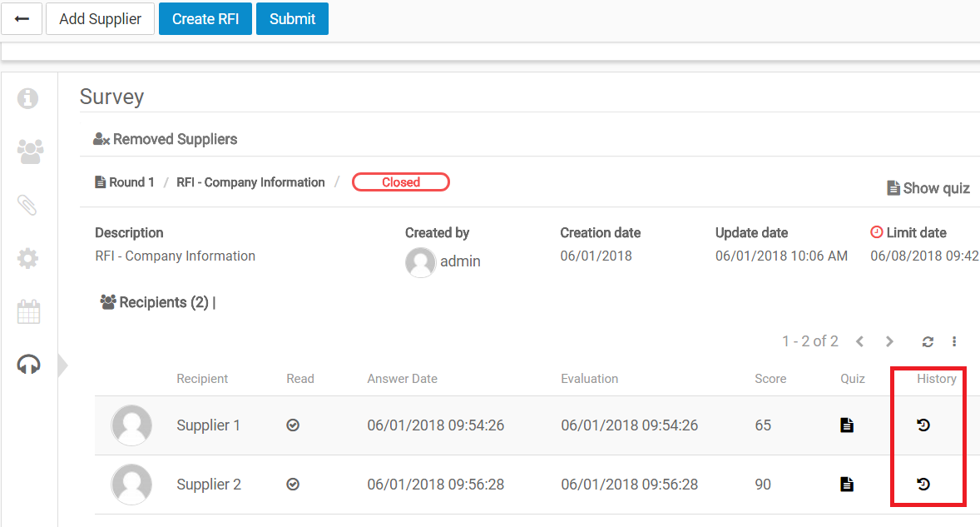
Task: Open the attachments paperclip sidebar icon
Action: tap(28, 205)
